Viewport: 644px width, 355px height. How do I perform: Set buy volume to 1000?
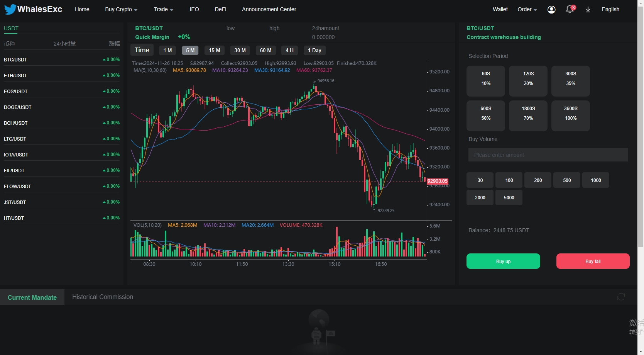pyautogui.click(x=596, y=180)
